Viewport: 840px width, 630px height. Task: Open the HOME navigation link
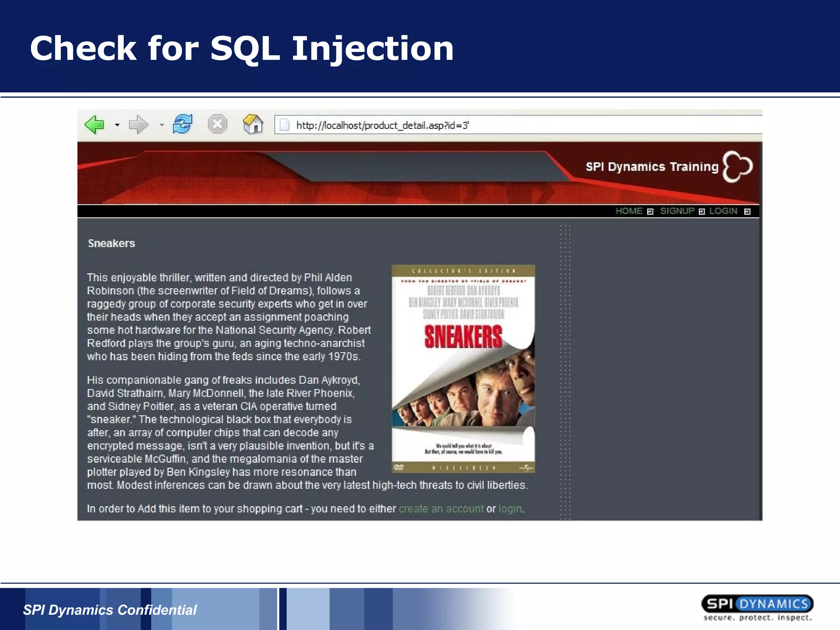pyautogui.click(x=629, y=211)
